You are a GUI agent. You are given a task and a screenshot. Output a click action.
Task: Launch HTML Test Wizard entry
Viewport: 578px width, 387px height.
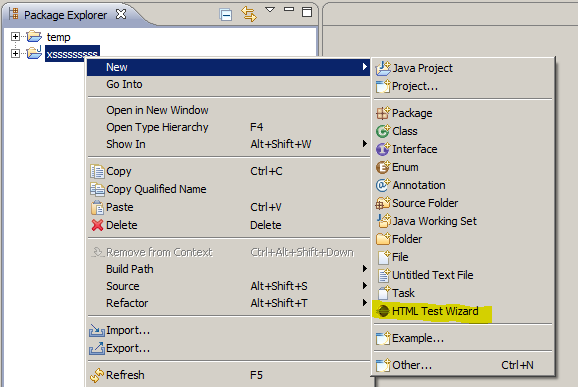pos(463,311)
